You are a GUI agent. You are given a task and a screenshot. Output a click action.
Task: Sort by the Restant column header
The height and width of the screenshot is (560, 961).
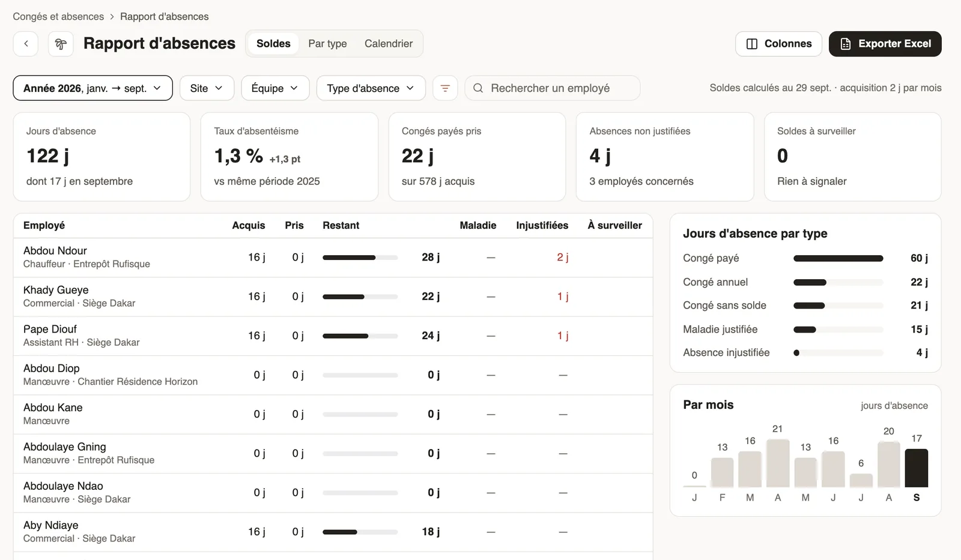(341, 226)
